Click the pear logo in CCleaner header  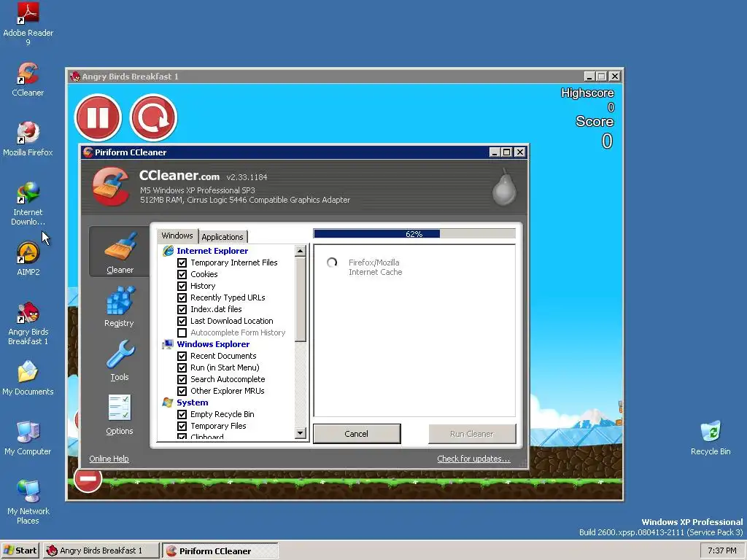click(x=504, y=187)
